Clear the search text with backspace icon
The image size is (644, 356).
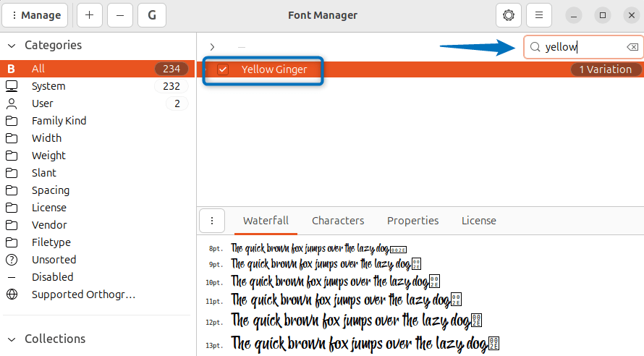(632, 47)
